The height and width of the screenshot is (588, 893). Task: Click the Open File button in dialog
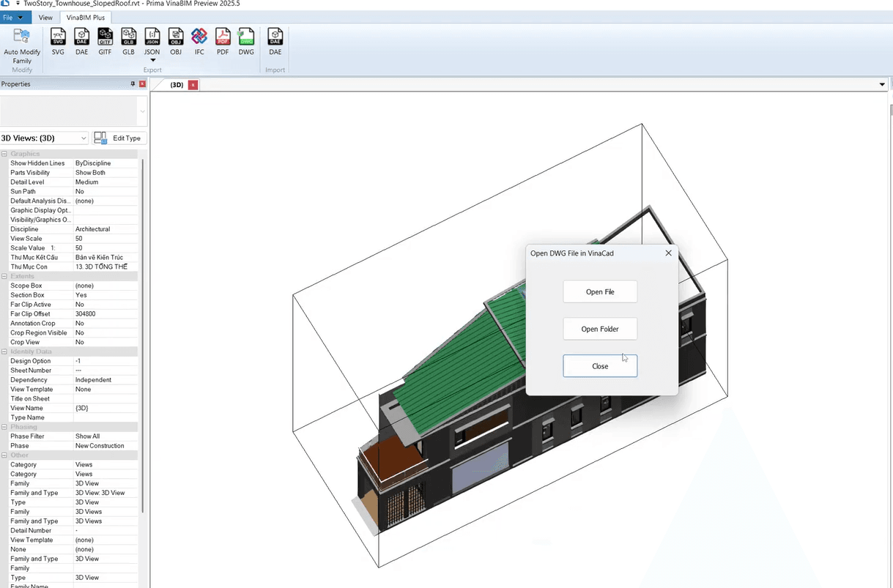599,291
